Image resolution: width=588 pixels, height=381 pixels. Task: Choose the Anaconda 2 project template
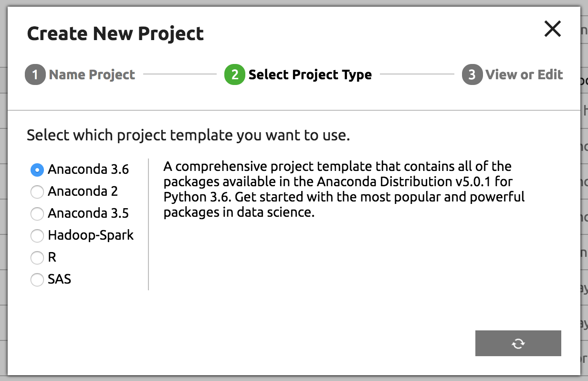37,192
